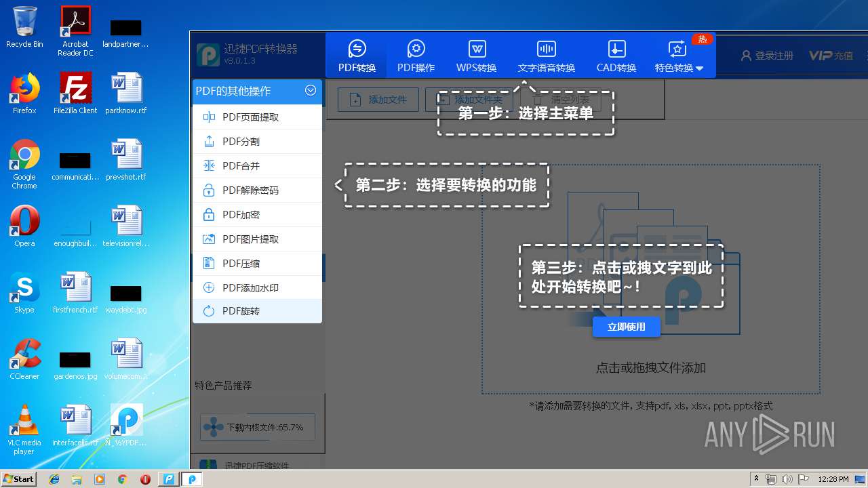Viewport: 868px width, 488px height.
Task: Select the 文字语音转换 tab
Action: click(x=546, y=56)
